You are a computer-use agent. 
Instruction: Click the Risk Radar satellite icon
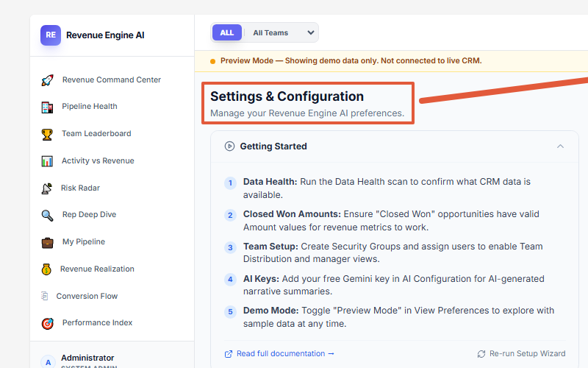coord(47,188)
